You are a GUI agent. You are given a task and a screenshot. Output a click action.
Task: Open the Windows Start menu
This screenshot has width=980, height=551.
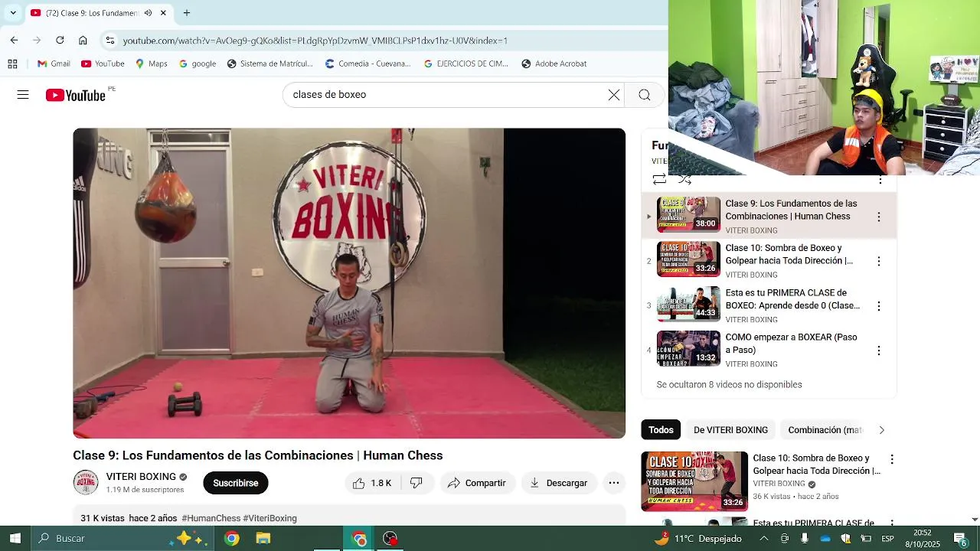15,538
